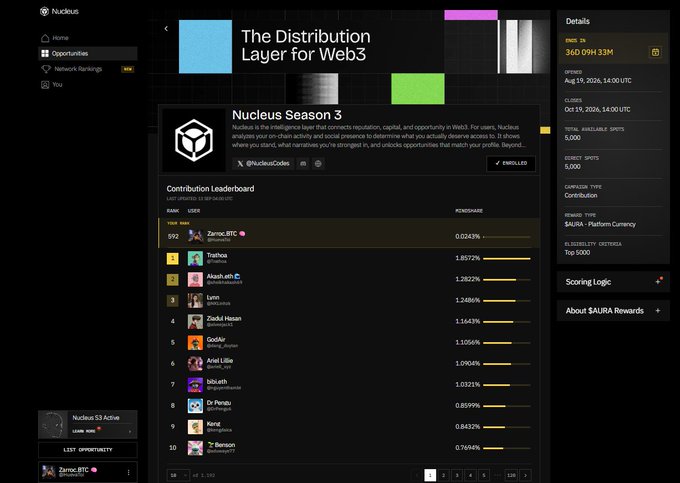Click the 36D 09H 33M countdown
The width and height of the screenshot is (680, 483).
click(589, 52)
